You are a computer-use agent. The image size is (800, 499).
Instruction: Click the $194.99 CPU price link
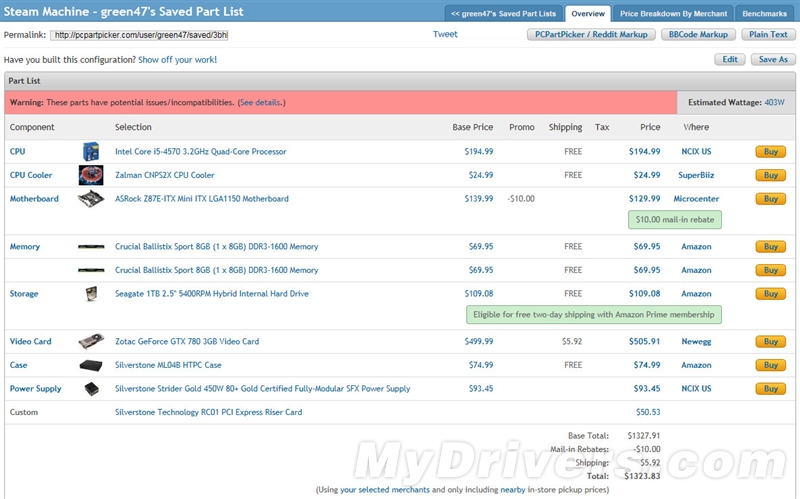pyautogui.click(x=644, y=152)
